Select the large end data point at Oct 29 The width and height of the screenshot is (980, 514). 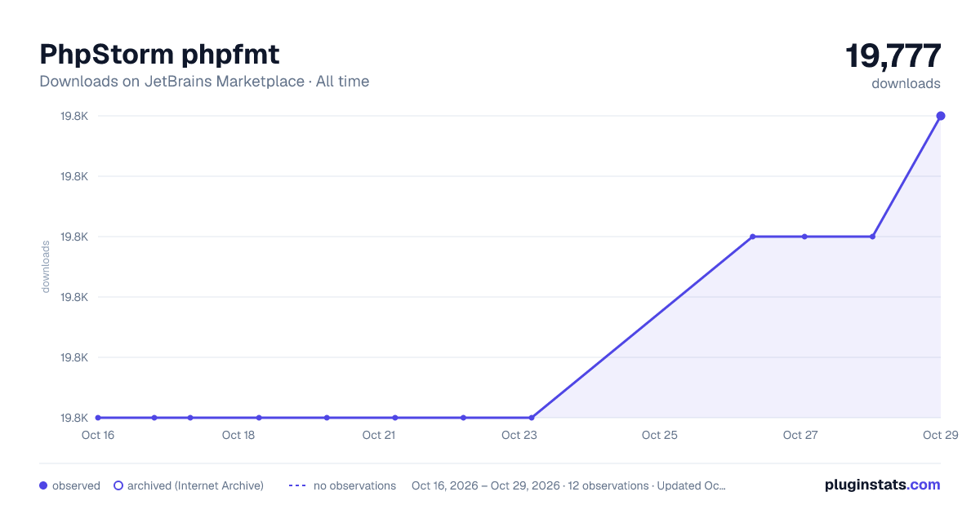941,116
